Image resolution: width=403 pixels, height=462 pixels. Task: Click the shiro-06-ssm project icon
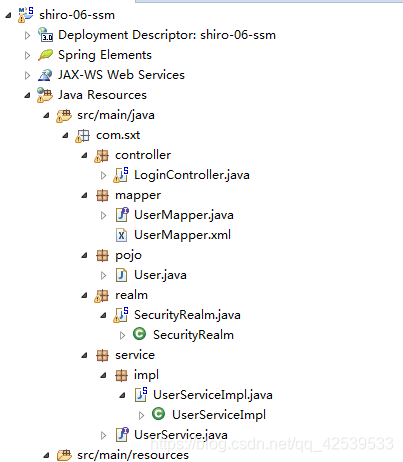click(x=26, y=15)
